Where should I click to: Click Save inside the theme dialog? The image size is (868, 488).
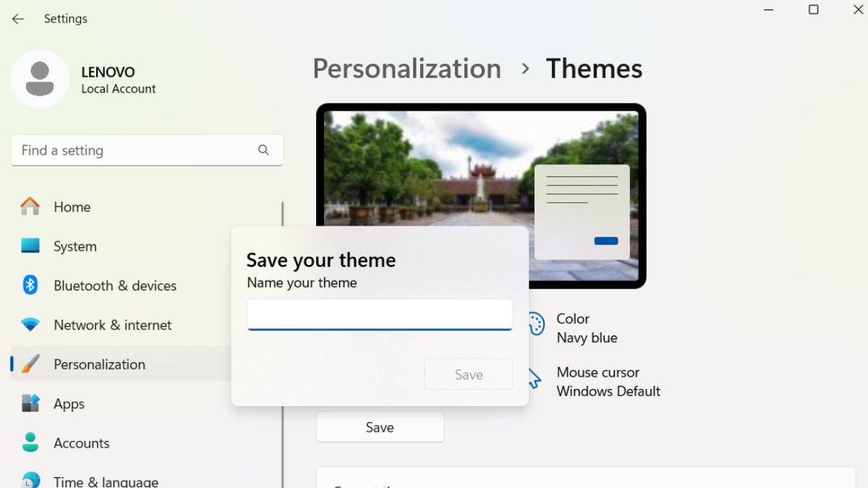pyautogui.click(x=468, y=374)
